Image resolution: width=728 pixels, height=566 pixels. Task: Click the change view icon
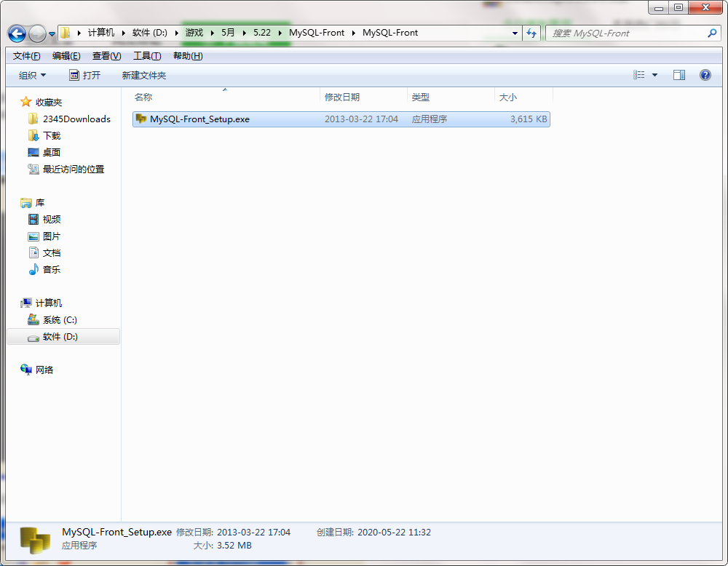[x=639, y=75]
